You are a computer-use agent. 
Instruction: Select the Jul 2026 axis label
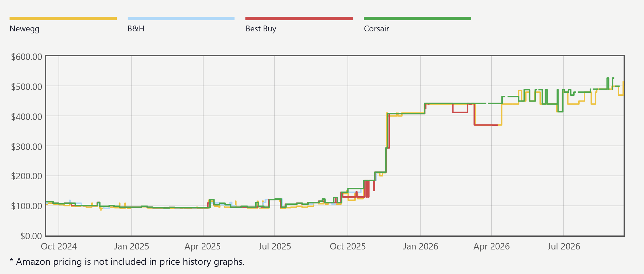coord(564,246)
